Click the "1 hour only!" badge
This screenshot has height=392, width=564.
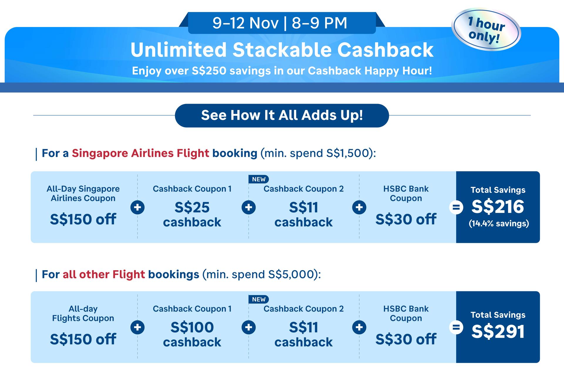click(x=486, y=29)
